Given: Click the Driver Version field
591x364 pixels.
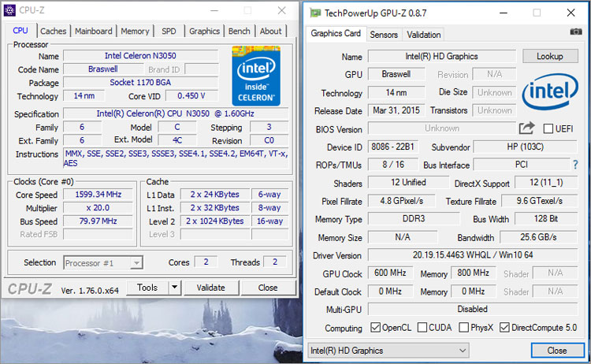Looking at the screenshot, I should (x=473, y=255).
